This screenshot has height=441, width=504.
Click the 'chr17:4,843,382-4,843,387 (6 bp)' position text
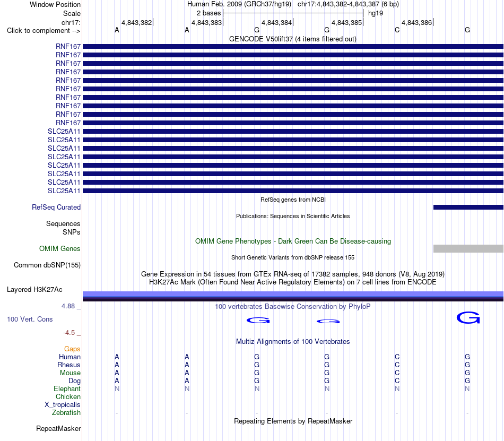point(348,4)
